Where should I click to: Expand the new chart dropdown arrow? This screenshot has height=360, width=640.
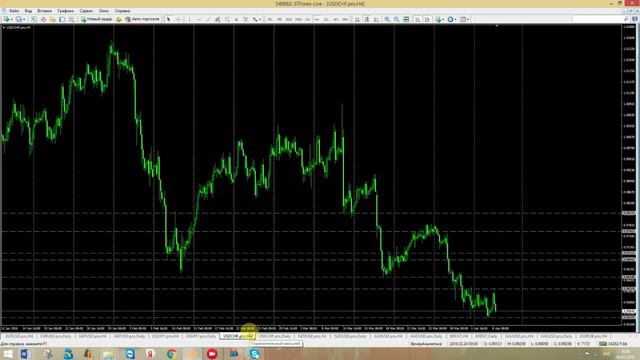pos(11,19)
